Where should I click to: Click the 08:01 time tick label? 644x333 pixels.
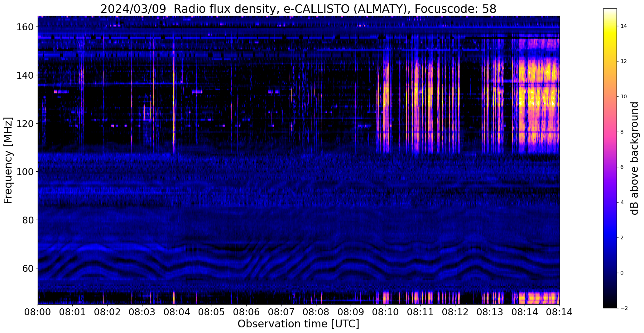tap(73, 312)
